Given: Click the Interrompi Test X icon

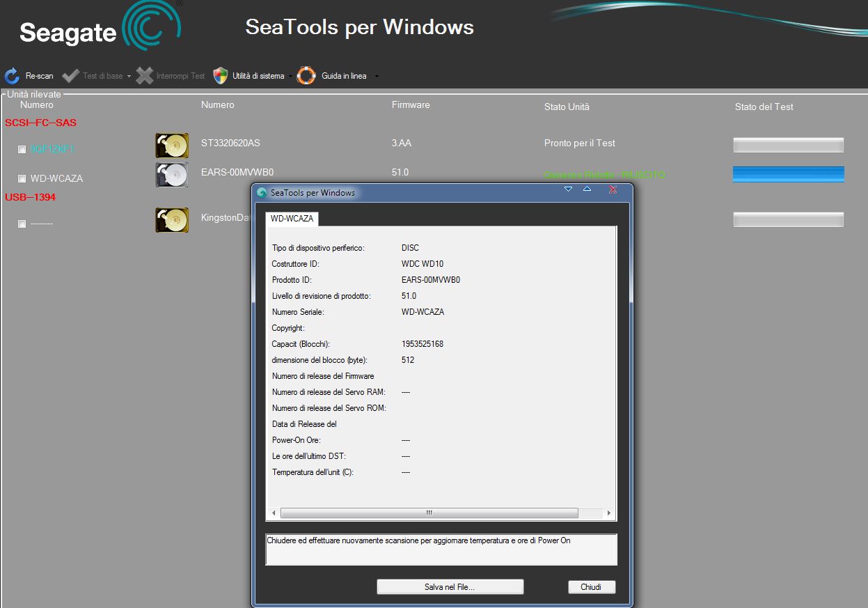Looking at the screenshot, I should pos(145,76).
